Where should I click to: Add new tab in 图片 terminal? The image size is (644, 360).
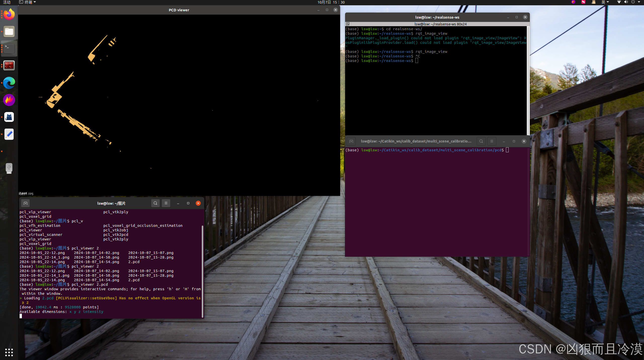(x=25, y=203)
